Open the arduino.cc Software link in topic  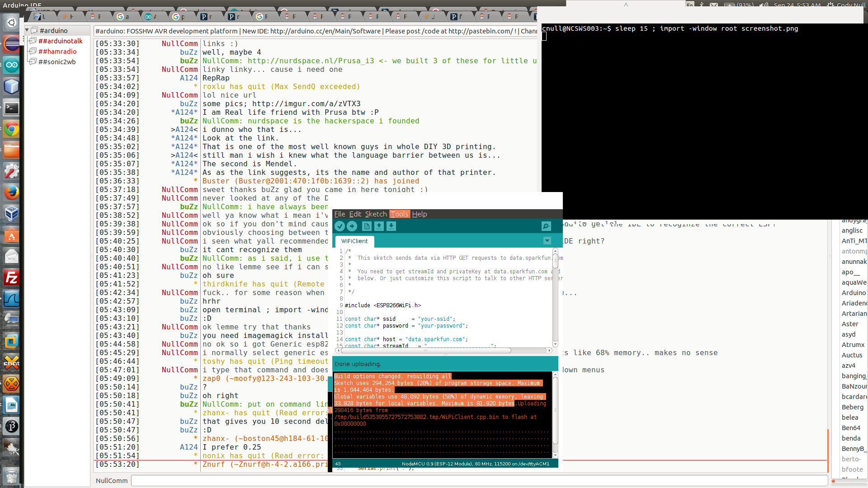coord(325,31)
